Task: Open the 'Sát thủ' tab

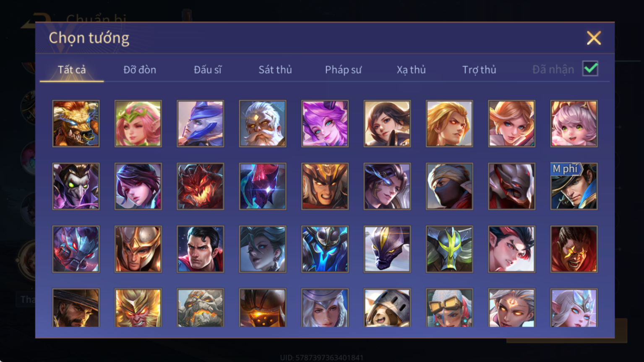Action: tap(275, 70)
